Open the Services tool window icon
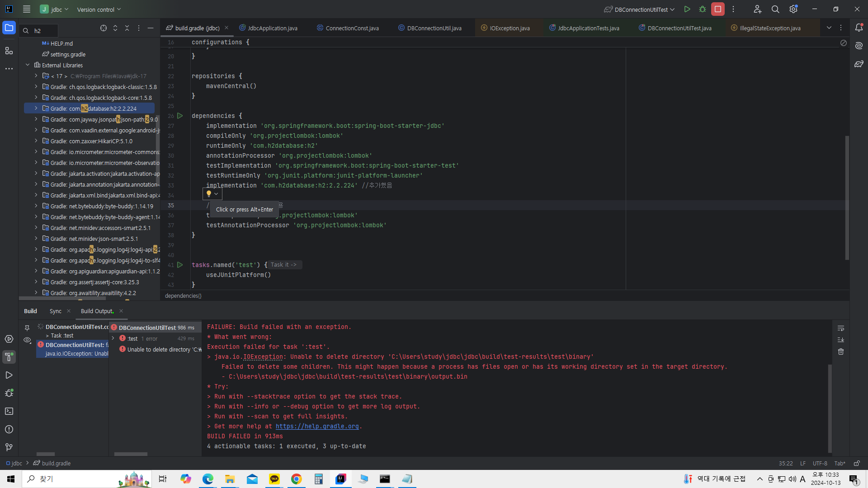Image resolution: width=868 pixels, height=488 pixels. coord(9,339)
